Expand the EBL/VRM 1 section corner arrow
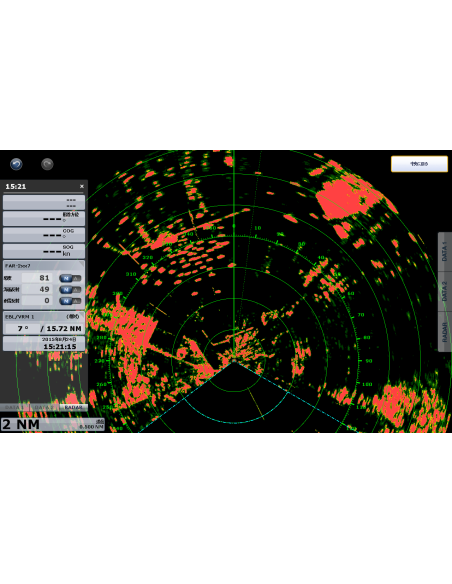452x584 pixels. click(x=81, y=315)
